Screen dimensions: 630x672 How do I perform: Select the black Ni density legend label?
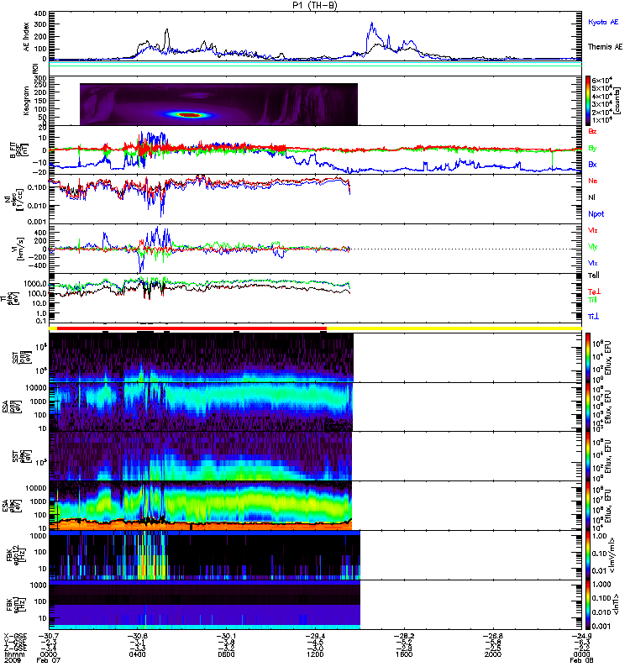pos(591,197)
